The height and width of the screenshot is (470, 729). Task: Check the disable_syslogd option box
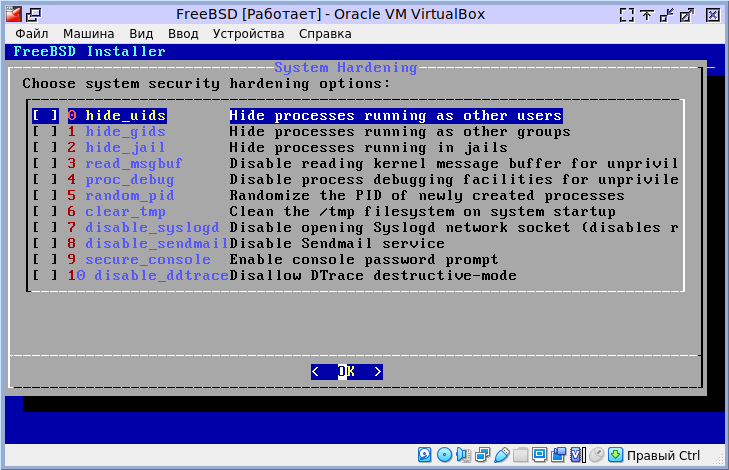pos(45,227)
